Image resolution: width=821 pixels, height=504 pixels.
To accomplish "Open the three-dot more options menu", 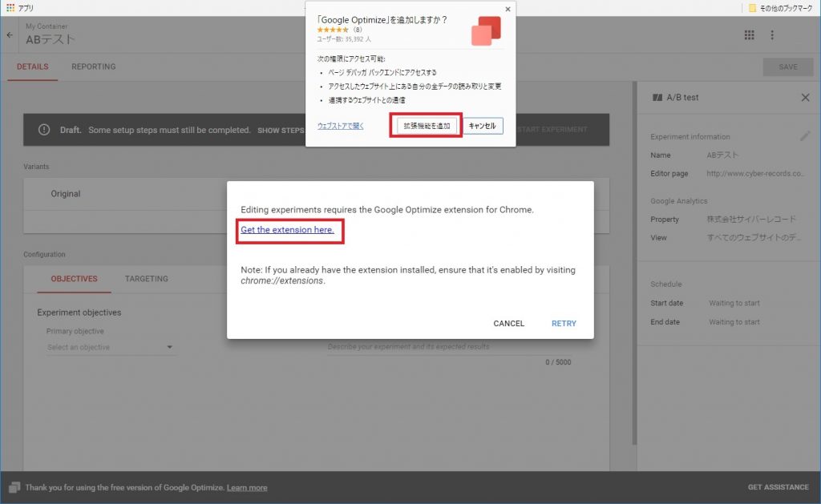I will pos(772,35).
